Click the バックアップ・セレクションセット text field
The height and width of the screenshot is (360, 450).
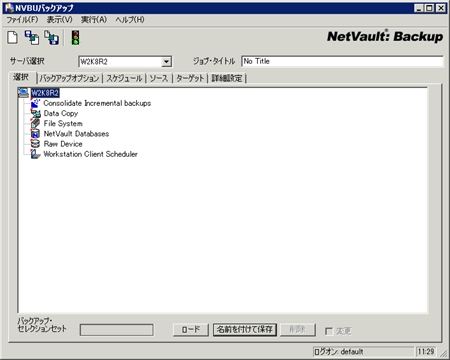coord(117,330)
